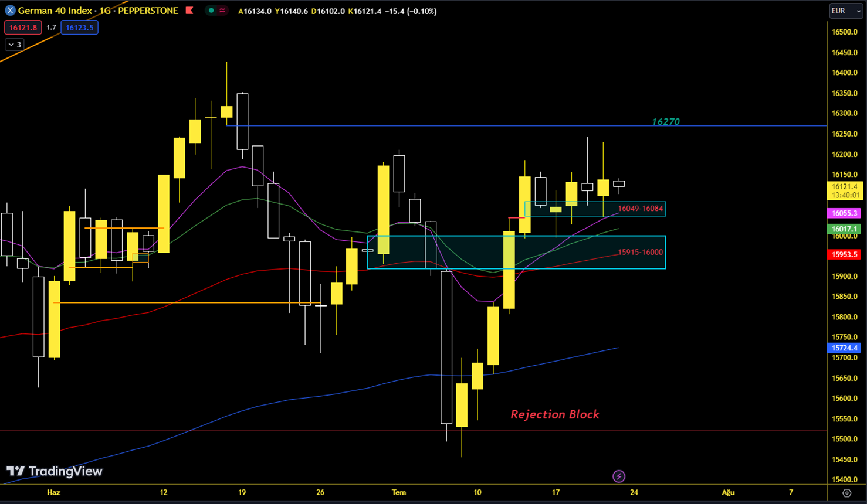Image resolution: width=867 pixels, height=504 pixels.
Task: Click the 15400.0 level on price scale
Action: click(845, 479)
